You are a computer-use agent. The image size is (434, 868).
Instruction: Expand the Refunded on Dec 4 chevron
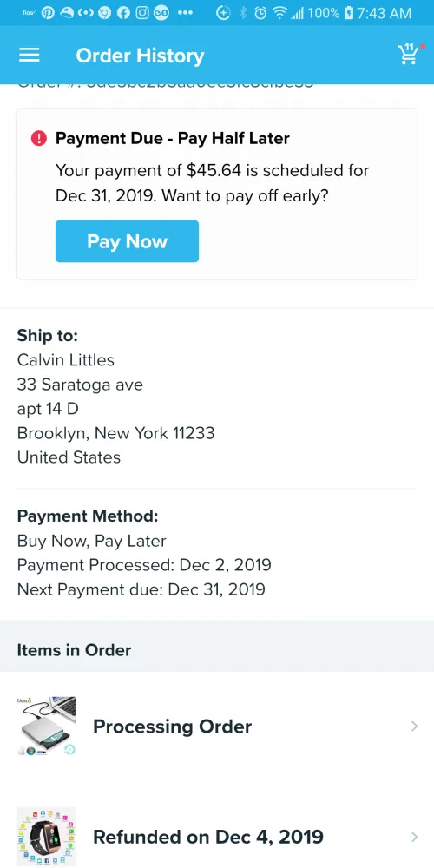[x=415, y=837]
